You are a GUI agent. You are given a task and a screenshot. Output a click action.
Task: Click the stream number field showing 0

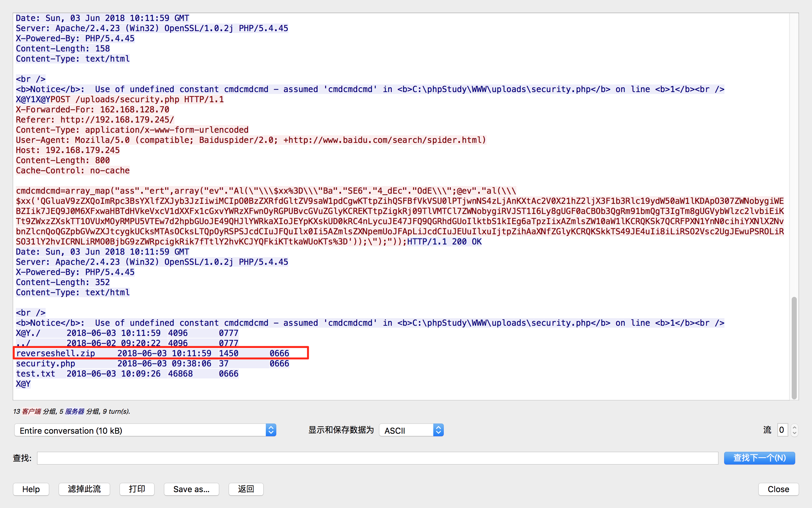click(x=782, y=430)
